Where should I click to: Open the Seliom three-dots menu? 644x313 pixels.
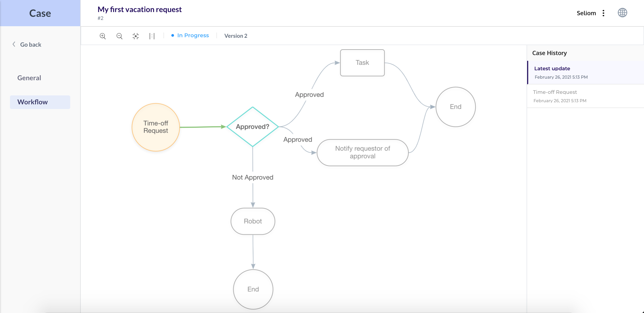coord(603,13)
